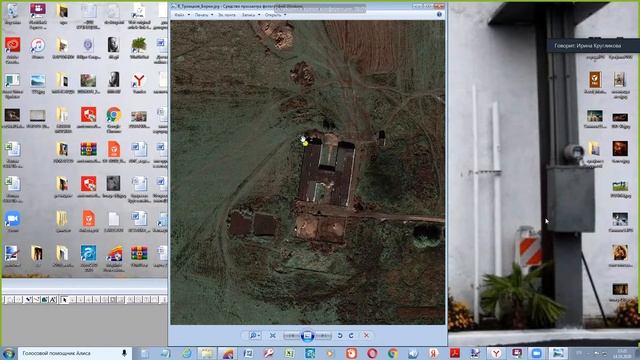The image size is (640, 360).
Task: Rotate the photo counterclockwise
Action: click(340, 336)
